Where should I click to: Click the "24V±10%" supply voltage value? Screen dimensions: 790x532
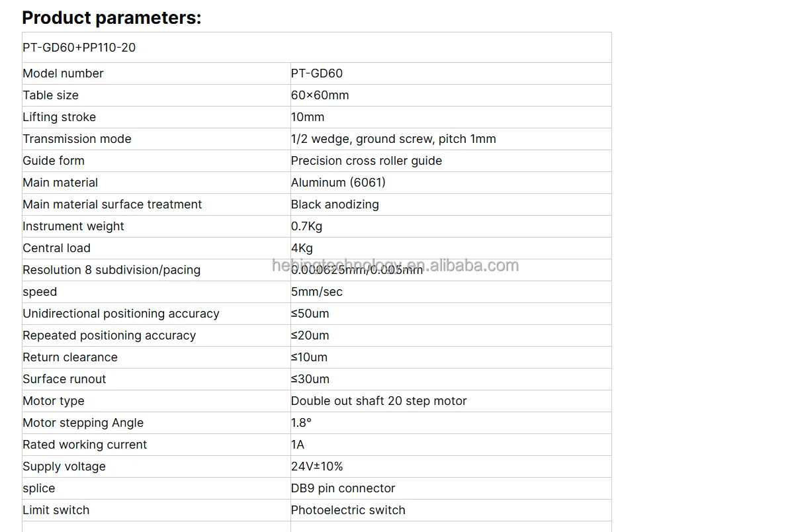317,466
